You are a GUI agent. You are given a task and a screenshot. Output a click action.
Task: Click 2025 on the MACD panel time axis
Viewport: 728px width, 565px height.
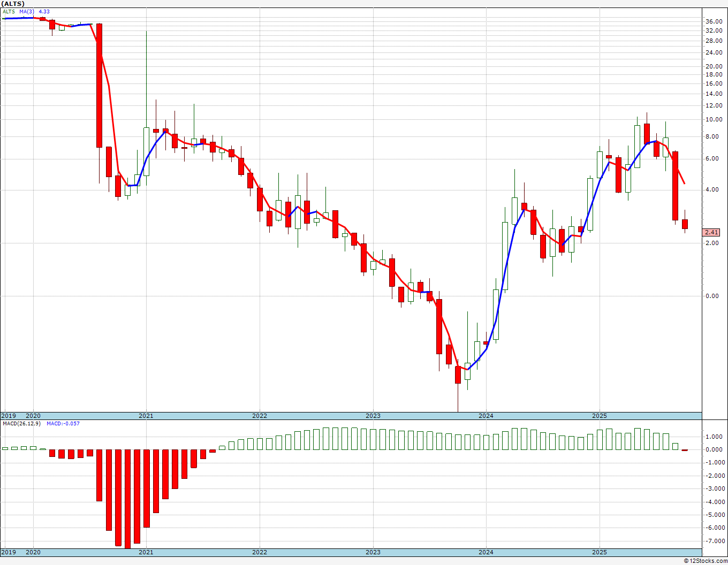click(600, 552)
